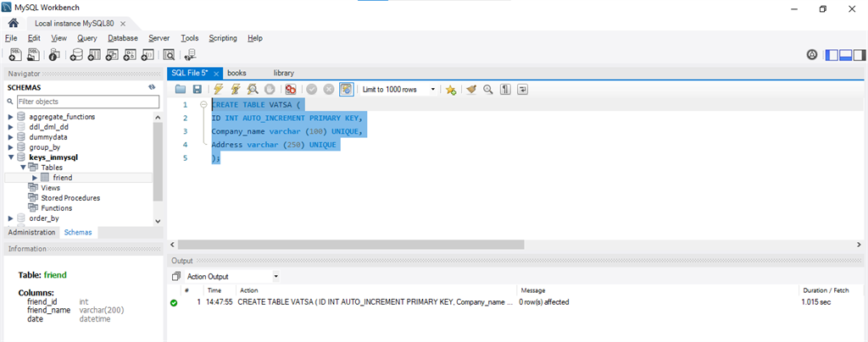The height and width of the screenshot is (342, 868).
Task: Toggle the auto-commit mode button
Action: [x=347, y=89]
